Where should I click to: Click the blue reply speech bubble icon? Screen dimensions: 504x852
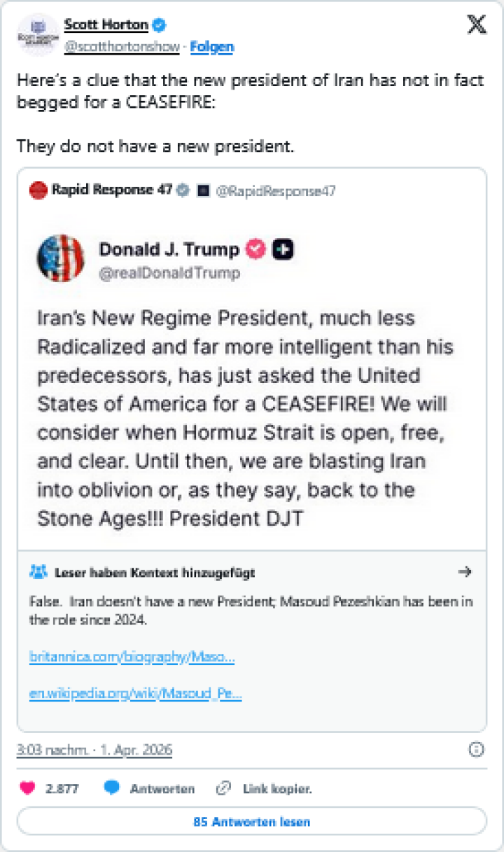(111, 788)
